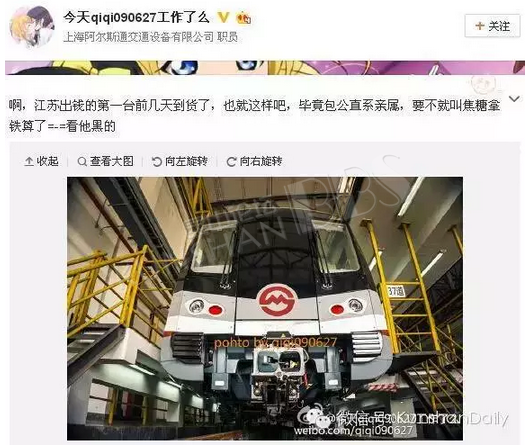Viewport: 527px width, 445px height.
Task: Click the yellow V verification badge
Action: click(224, 17)
